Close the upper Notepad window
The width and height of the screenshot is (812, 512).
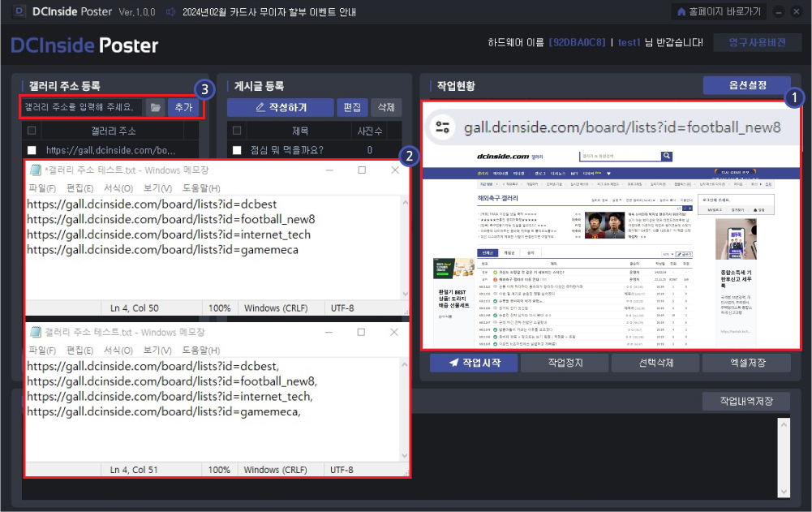click(394, 170)
